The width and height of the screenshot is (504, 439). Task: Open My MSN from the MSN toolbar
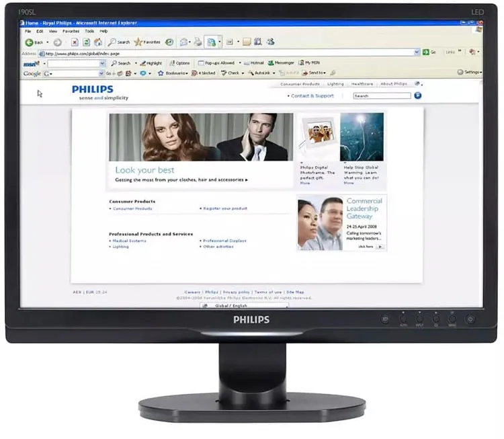point(309,63)
